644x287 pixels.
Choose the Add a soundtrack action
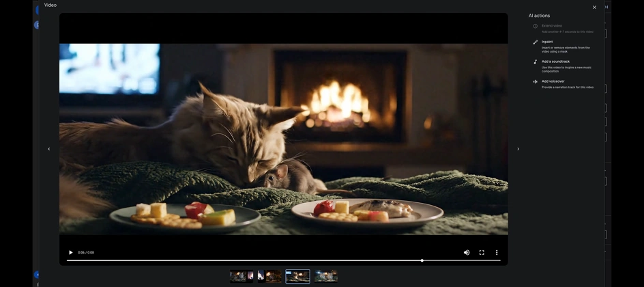point(556,61)
